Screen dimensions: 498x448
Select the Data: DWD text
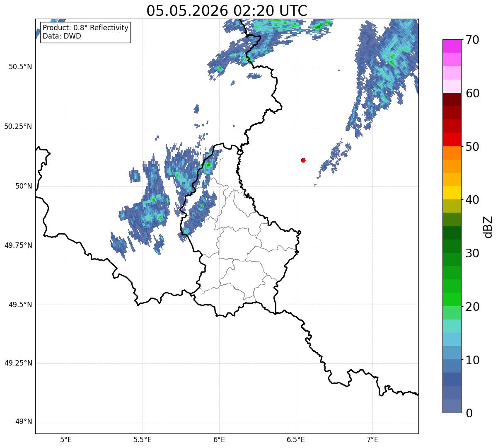point(62,36)
